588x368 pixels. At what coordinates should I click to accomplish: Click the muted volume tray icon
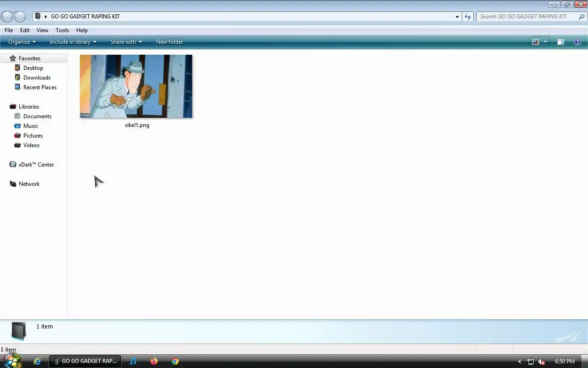pyautogui.click(x=542, y=362)
